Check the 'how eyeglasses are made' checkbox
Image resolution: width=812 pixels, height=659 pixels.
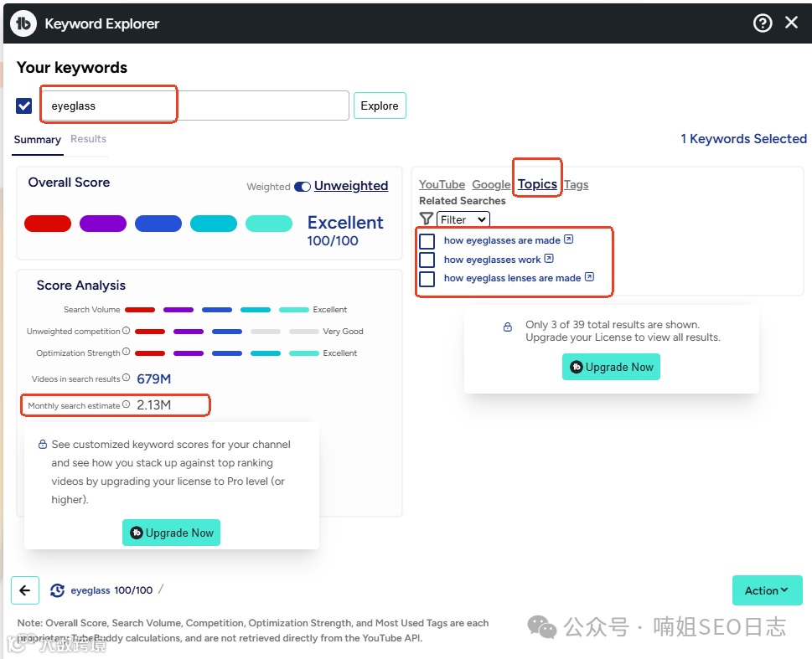coord(427,240)
